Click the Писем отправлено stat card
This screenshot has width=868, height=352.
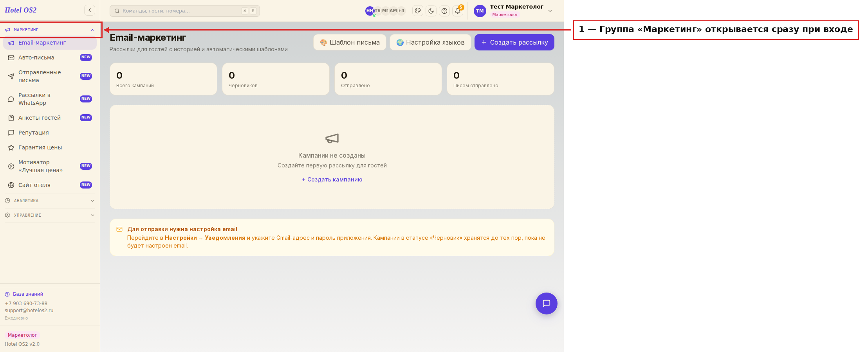coord(500,79)
